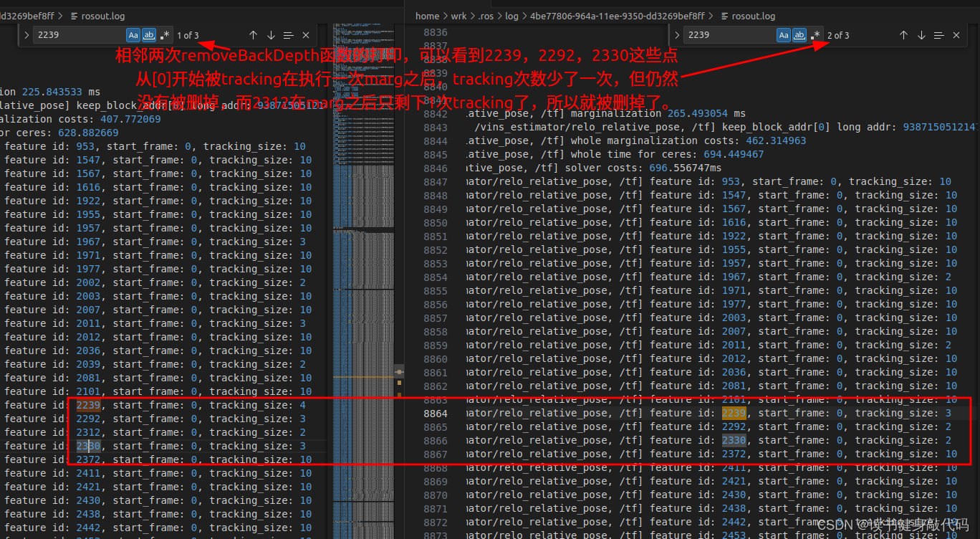This screenshot has width=980, height=539.
Task: Open 'log' breadcrumb in right editor
Action: (x=512, y=16)
